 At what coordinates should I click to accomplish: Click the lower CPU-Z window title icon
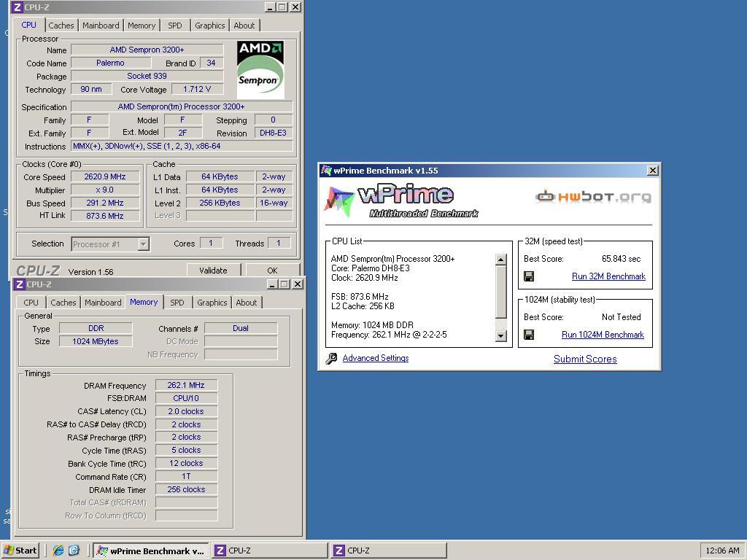[x=19, y=284]
